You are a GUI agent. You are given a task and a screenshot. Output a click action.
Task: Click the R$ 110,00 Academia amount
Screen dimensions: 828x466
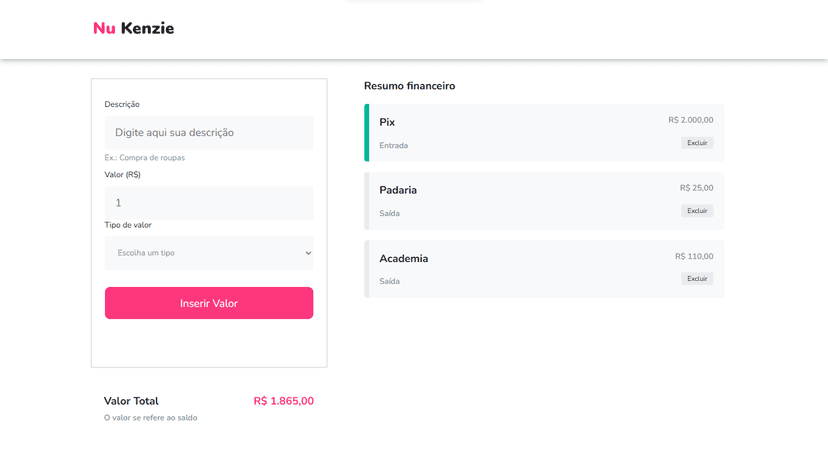[694, 256]
